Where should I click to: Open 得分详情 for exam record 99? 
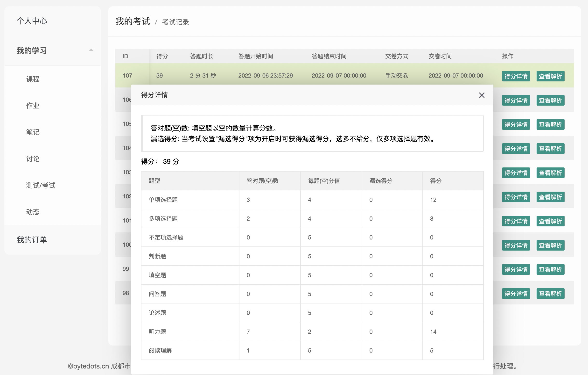[516, 269]
